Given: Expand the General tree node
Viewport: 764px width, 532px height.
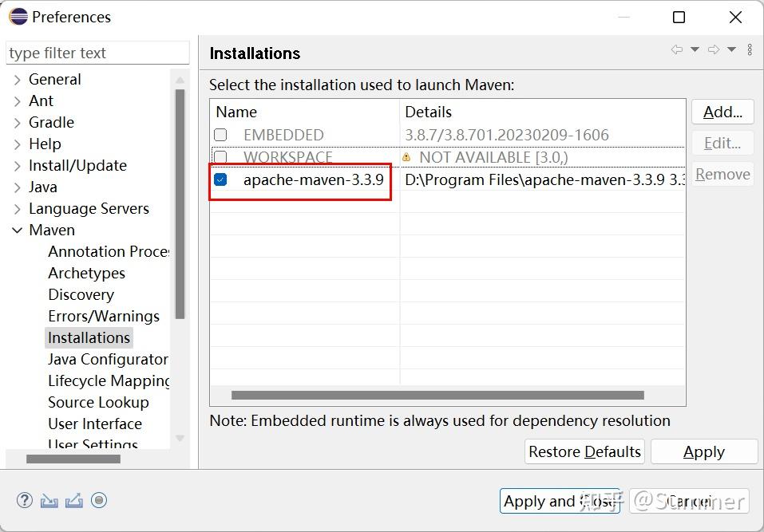Looking at the screenshot, I should (x=18, y=80).
